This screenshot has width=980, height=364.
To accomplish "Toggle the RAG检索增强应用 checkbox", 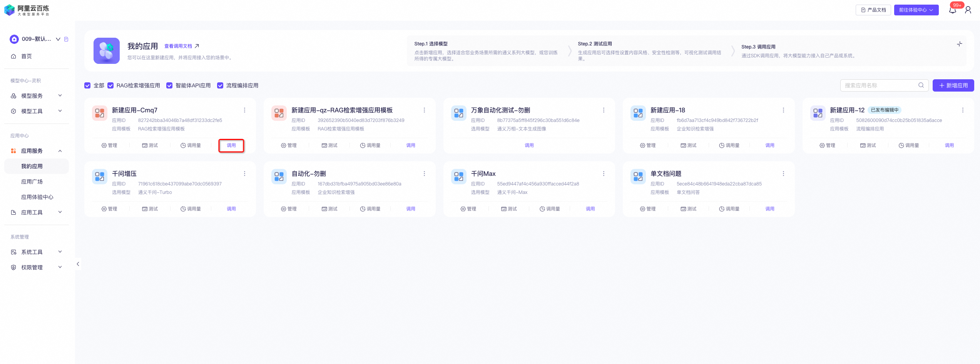I will click(110, 85).
